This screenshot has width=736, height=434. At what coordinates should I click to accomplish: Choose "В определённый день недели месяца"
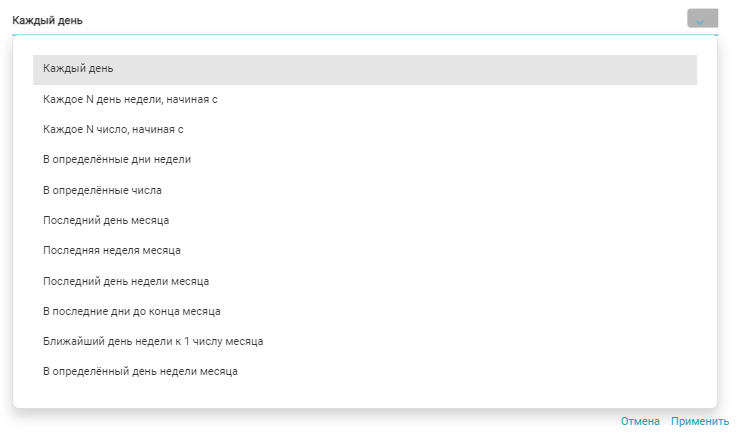140,371
